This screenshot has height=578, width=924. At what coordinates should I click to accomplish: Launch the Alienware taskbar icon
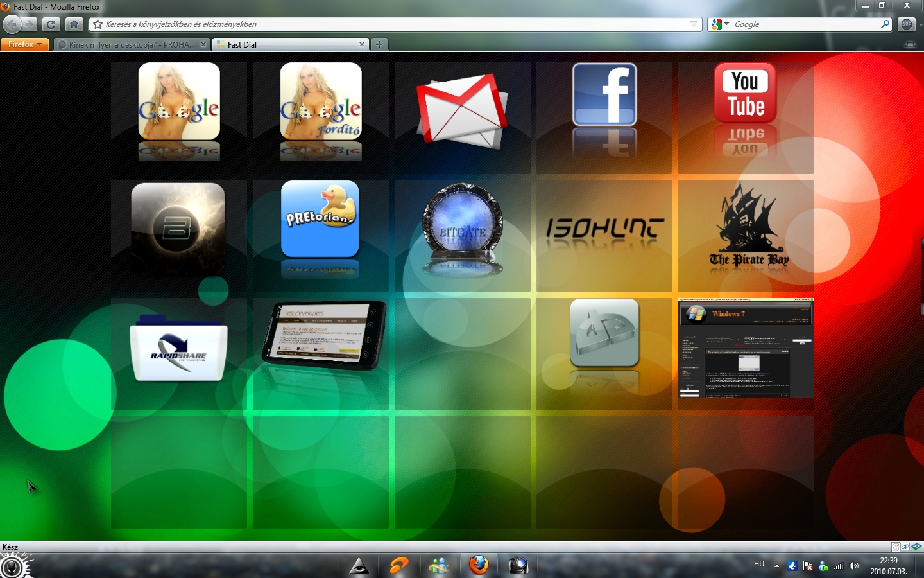tap(359, 565)
